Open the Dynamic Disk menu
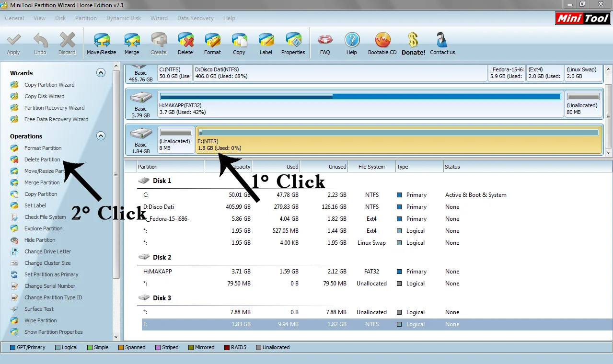This screenshot has height=364, width=613. 124,18
